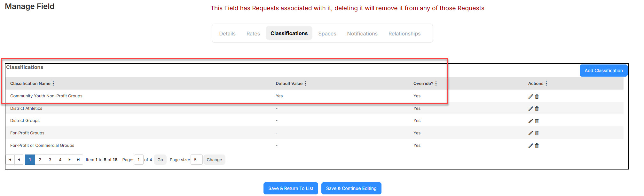The image size is (644, 196).
Task: Click the Go page button
Action: [x=160, y=160]
